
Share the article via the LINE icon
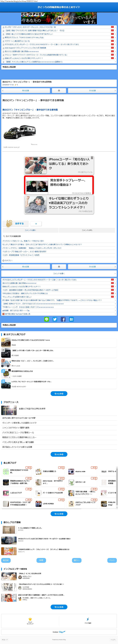pos(47,319)
